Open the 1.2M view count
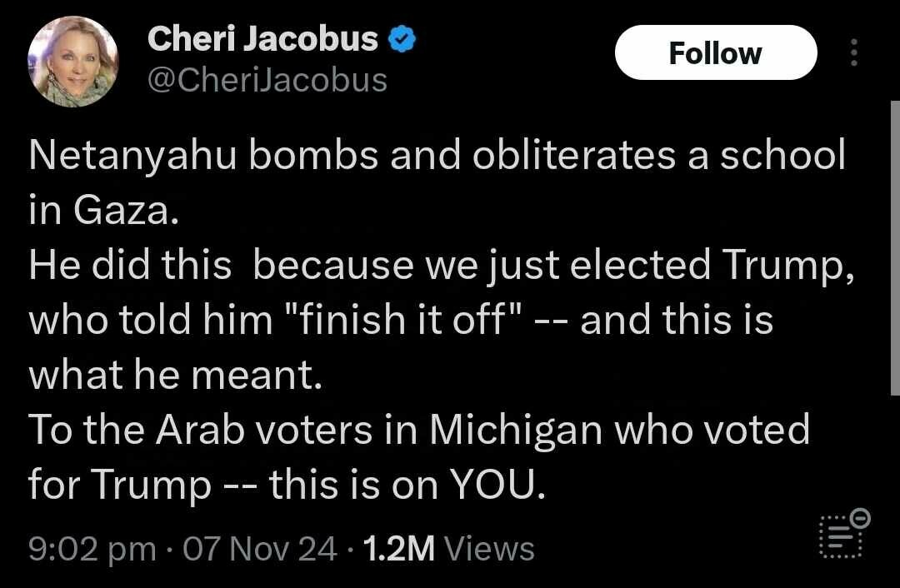This screenshot has height=588, width=900. (400, 549)
